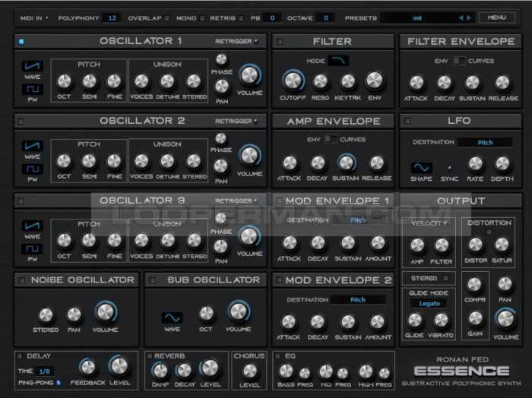The width and height of the screenshot is (532, 398).
Task: Click the PW square wave icon in Oscillator 2
Action: [x=32, y=169]
